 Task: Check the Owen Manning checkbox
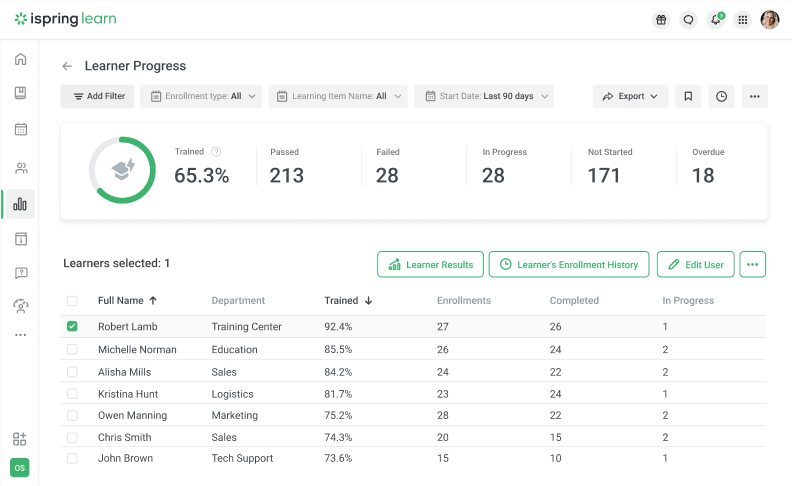click(x=72, y=415)
